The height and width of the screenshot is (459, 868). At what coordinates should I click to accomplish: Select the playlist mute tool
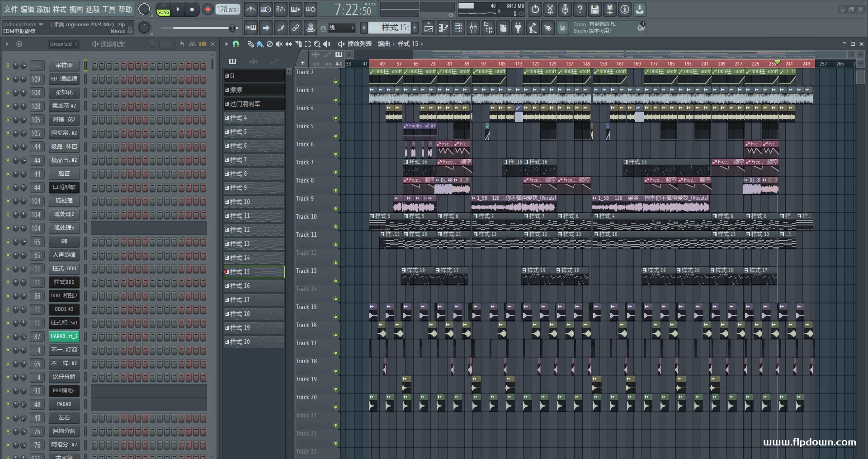click(x=279, y=44)
